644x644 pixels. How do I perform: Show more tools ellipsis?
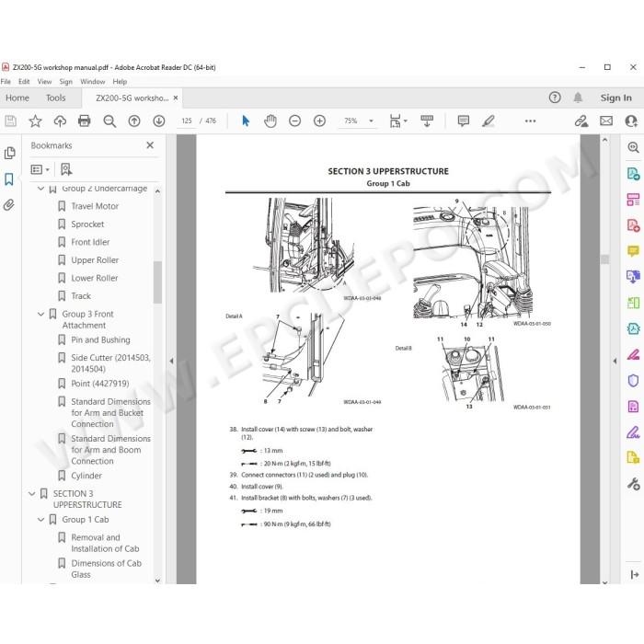point(530,121)
